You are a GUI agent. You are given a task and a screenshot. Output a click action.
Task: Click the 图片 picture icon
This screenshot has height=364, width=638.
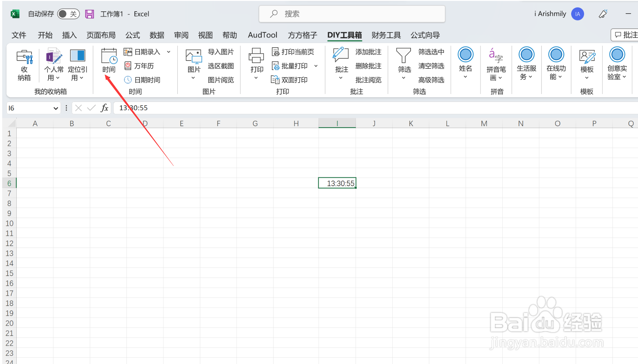(x=194, y=56)
